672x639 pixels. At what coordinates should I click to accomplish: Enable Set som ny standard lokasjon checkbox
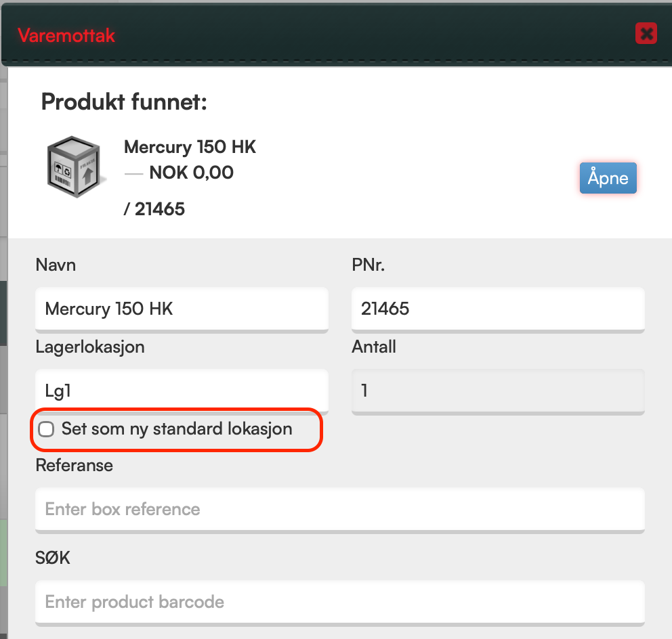click(x=46, y=429)
